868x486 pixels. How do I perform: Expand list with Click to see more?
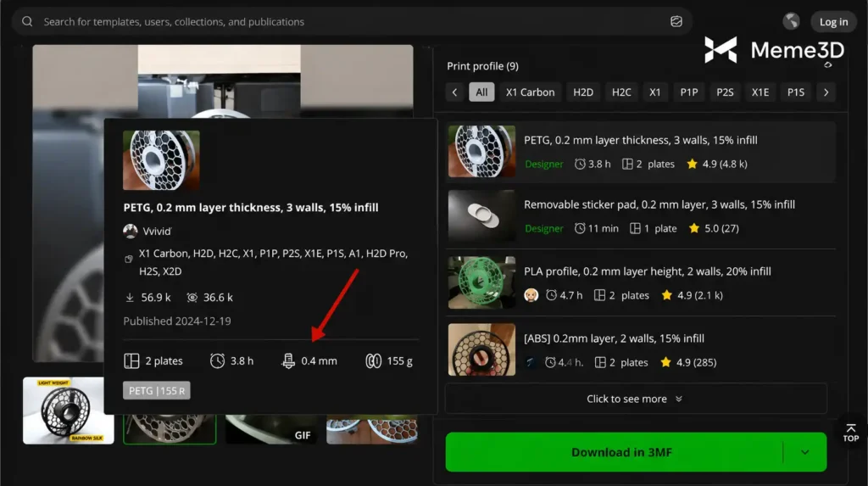pos(636,399)
